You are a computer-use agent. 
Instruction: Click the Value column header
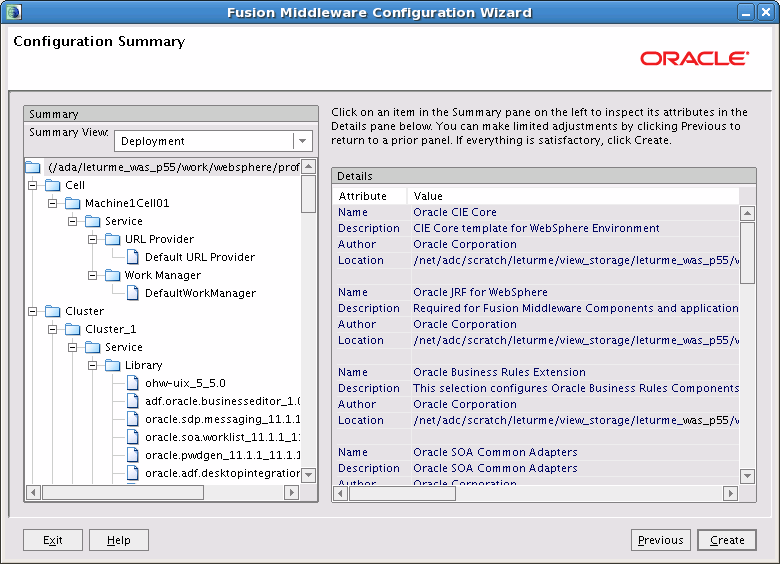point(574,196)
